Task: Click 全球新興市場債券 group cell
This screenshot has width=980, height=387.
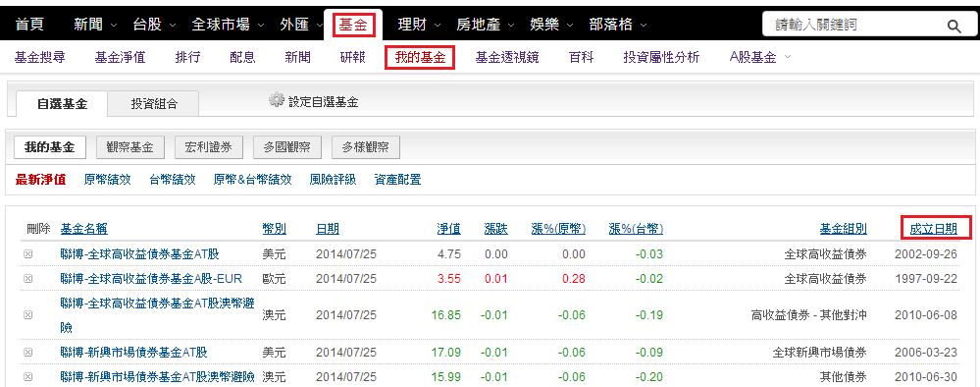Action: tap(819, 353)
